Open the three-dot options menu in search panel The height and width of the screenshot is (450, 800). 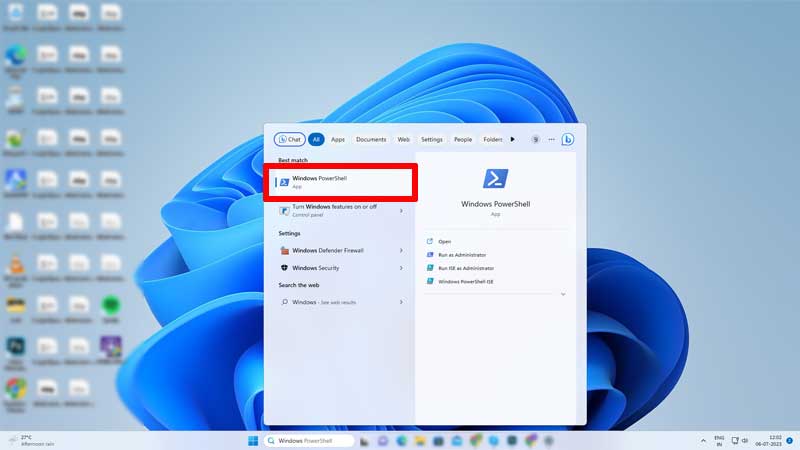[552, 139]
